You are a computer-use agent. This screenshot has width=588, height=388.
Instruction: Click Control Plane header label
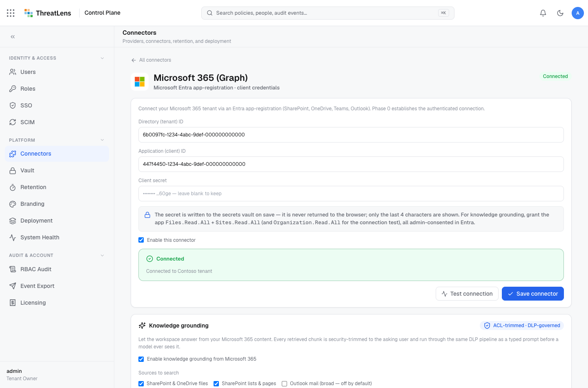(x=102, y=13)
